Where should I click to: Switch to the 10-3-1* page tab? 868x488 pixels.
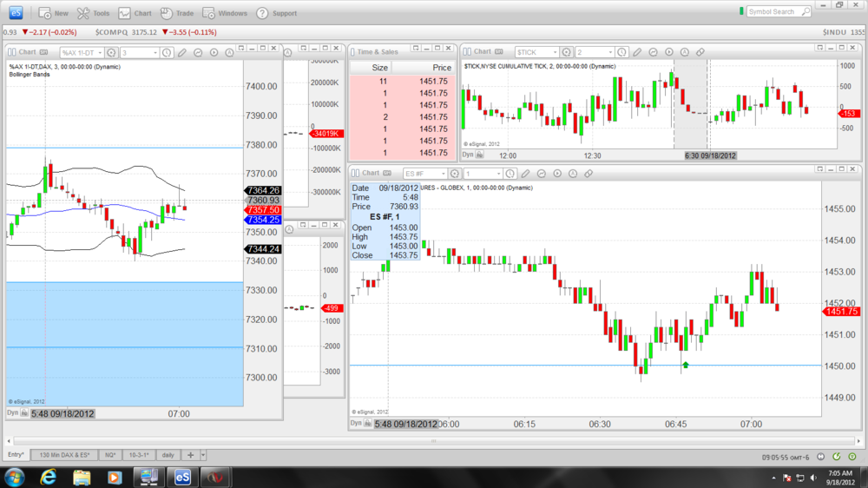138,455
